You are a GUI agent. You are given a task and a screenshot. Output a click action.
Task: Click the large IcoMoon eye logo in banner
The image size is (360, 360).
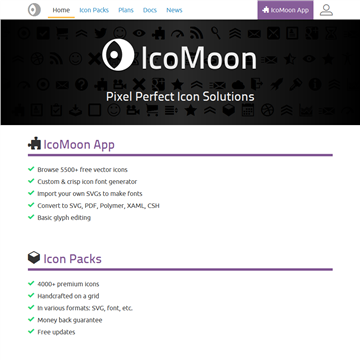tap(118, 54)
